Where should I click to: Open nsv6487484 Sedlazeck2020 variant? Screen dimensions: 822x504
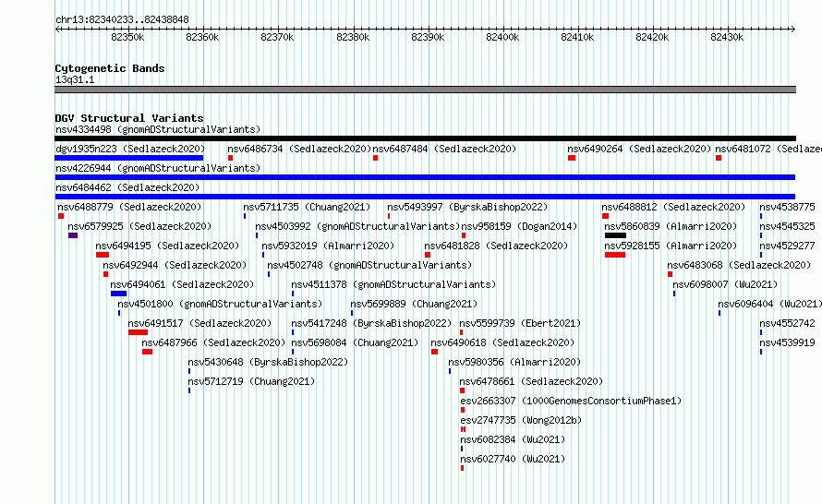pos(444,149)
